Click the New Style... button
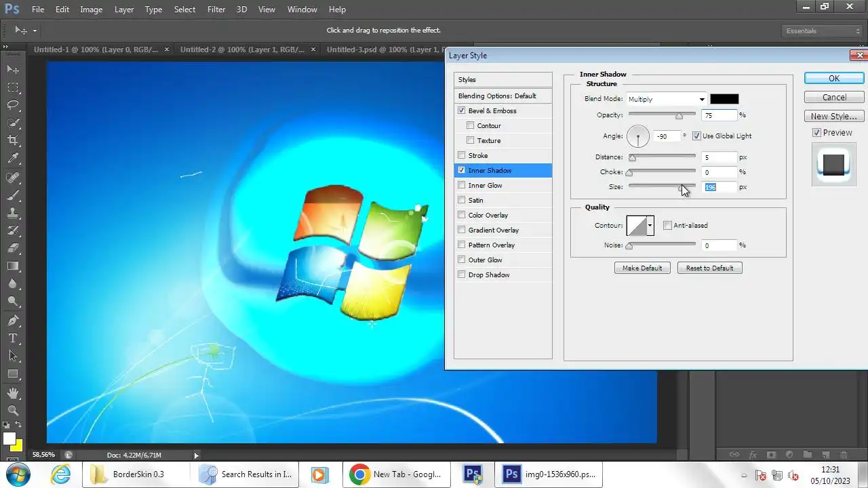This screenshot has height=488, width=868. click(x=834, y=116)
